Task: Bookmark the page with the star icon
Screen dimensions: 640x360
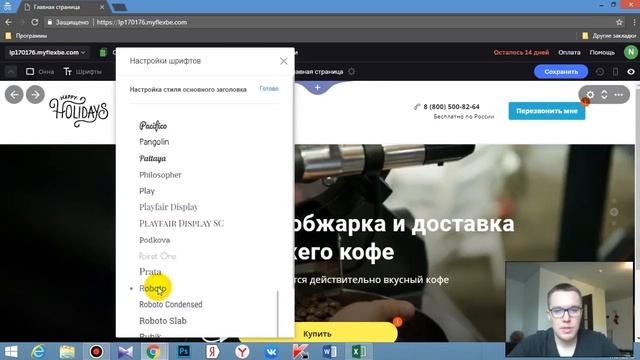Action: [619, 22]
